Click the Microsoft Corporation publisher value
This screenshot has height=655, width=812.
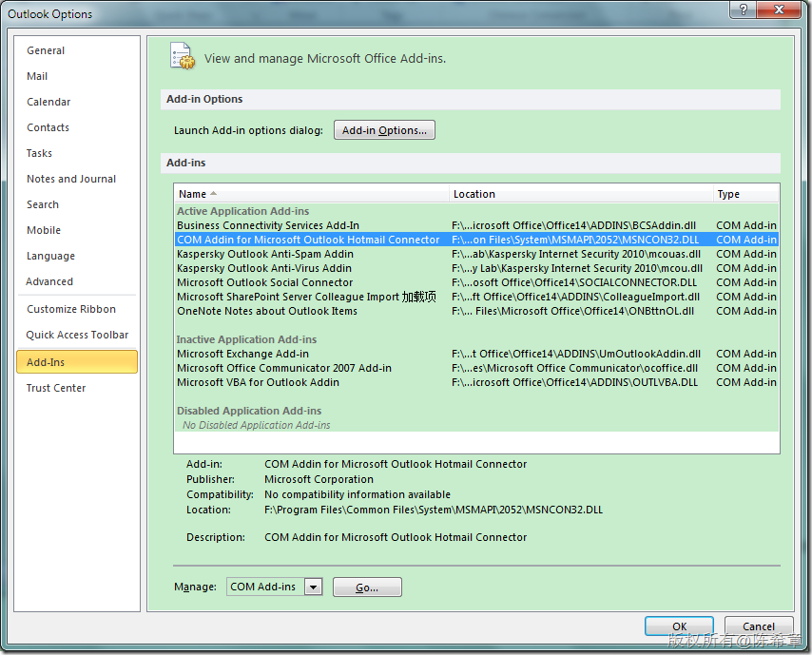point(319,479)
